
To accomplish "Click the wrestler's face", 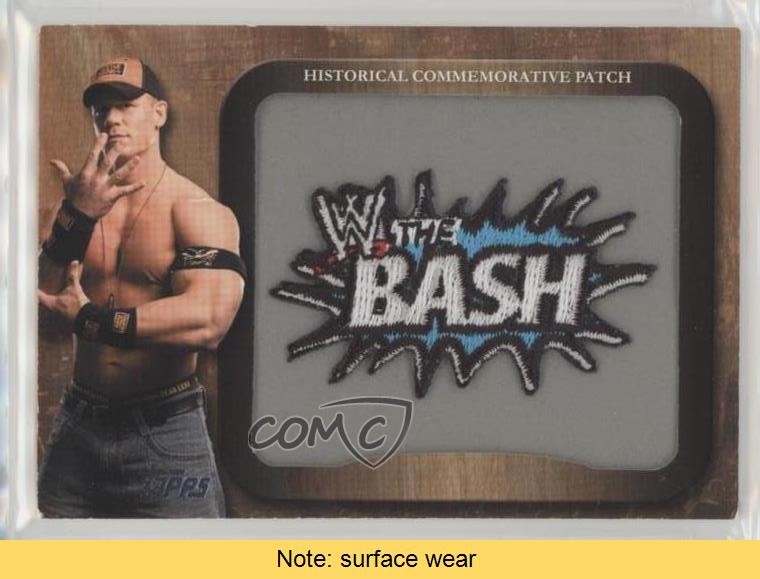I will point(127,121).
